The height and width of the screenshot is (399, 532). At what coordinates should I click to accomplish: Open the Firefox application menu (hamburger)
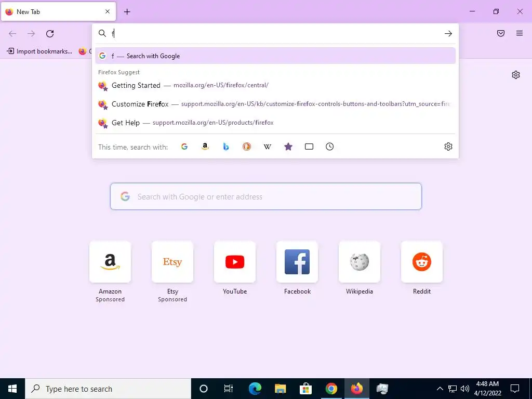point(520,33)
